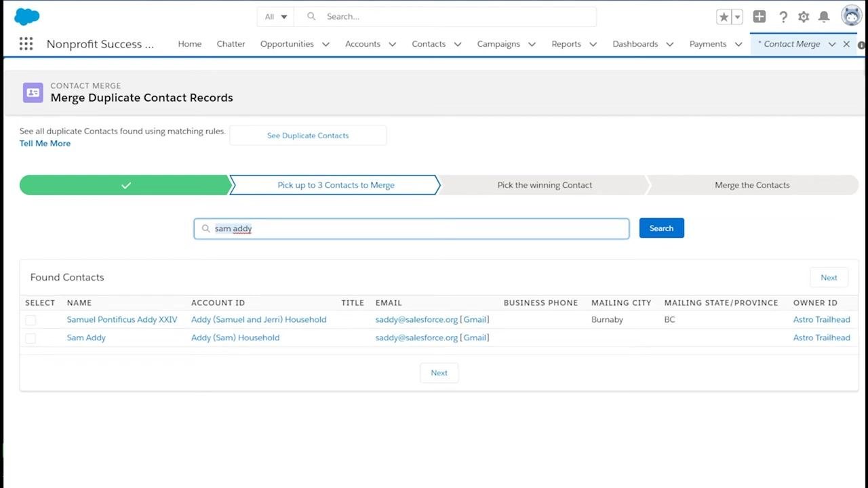The image size is (868, 488).
Task: Go to the Home tab
Action: coord(190,44)
